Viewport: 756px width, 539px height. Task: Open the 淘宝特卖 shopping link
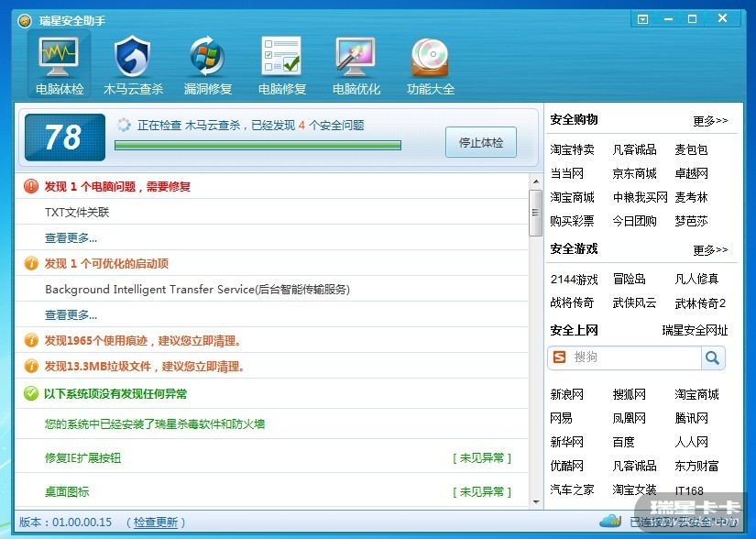pyautogui.click(x=572, y=149)
